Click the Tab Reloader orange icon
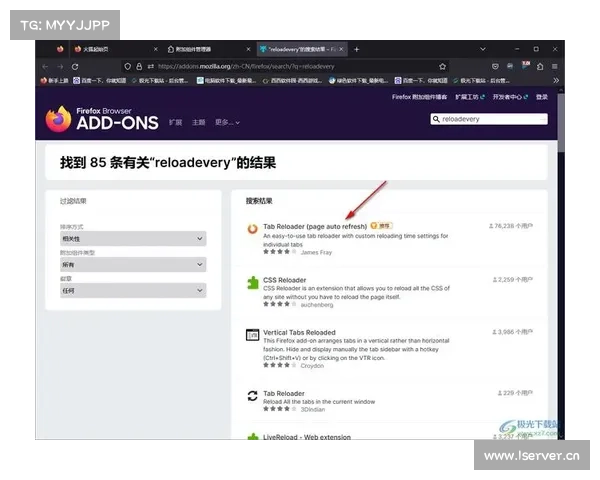Image resolution: width=600 pixels, height=480 pixels. [252, 229]
